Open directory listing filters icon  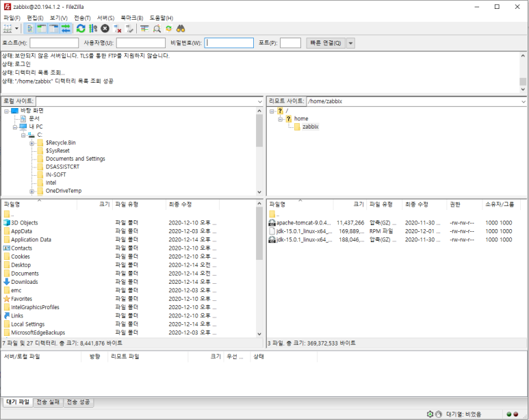click(x=144, y=29)
